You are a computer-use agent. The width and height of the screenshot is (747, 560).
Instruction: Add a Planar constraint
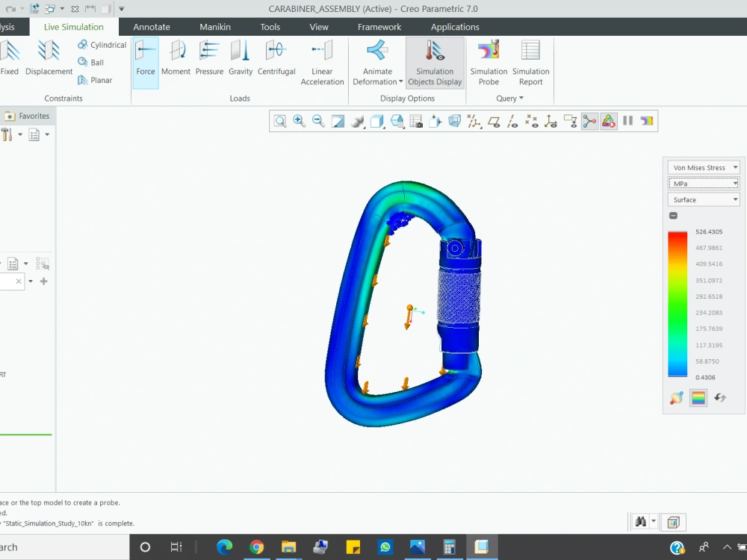[x=96, y=80]
